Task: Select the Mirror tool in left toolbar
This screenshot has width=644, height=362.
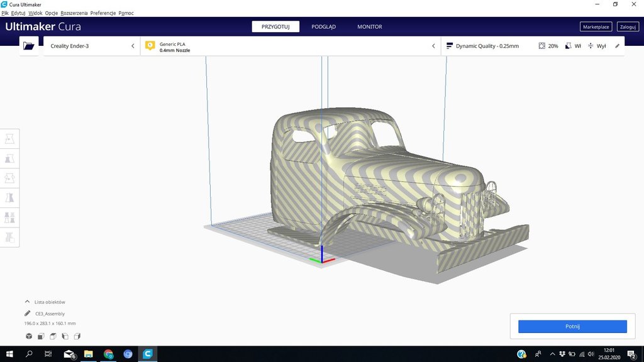Action: 10,198
